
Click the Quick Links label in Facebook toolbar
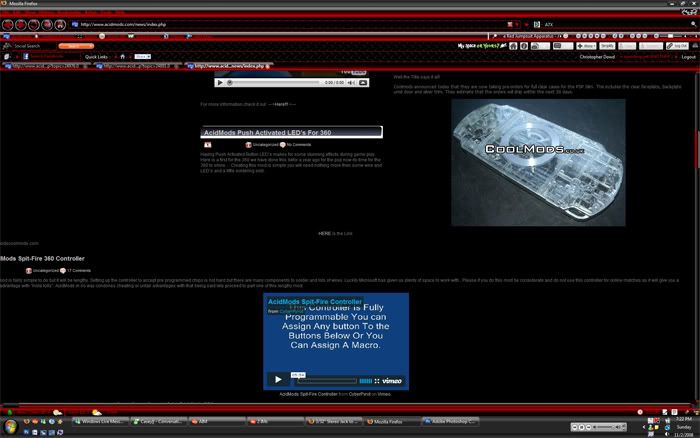point(96,57)
